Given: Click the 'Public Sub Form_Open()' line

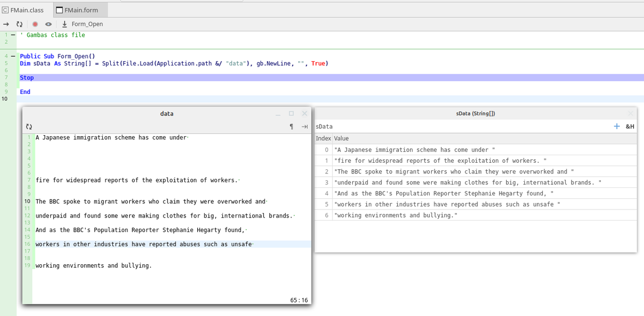Looking at the screenshot, I should pyautogui.click(x=57, y=56).
